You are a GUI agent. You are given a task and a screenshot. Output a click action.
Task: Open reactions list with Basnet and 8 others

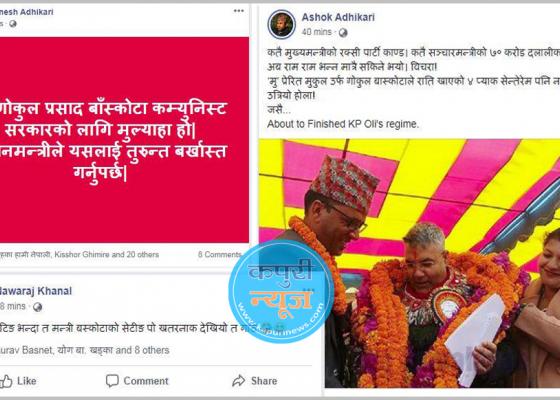coord(85,350)
